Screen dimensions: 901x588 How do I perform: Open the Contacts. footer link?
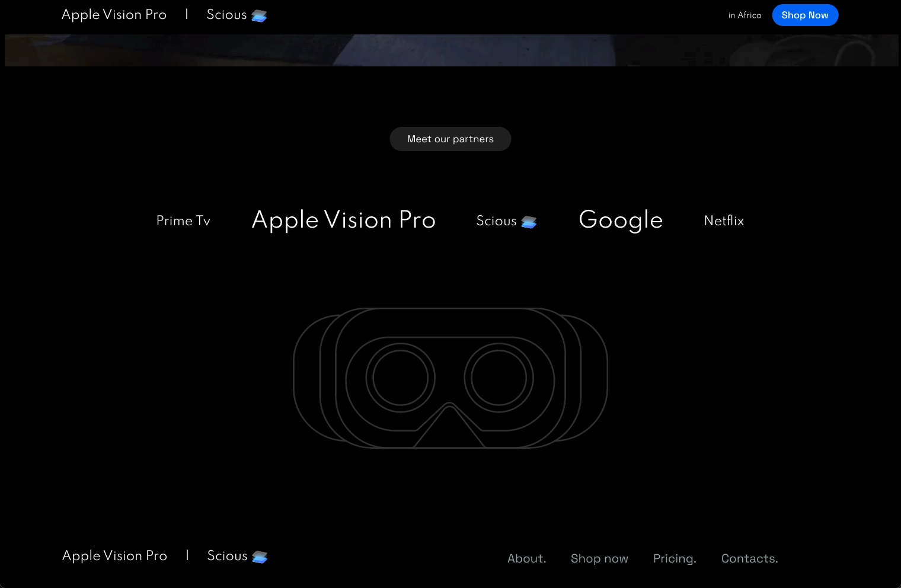pos(750,558)
